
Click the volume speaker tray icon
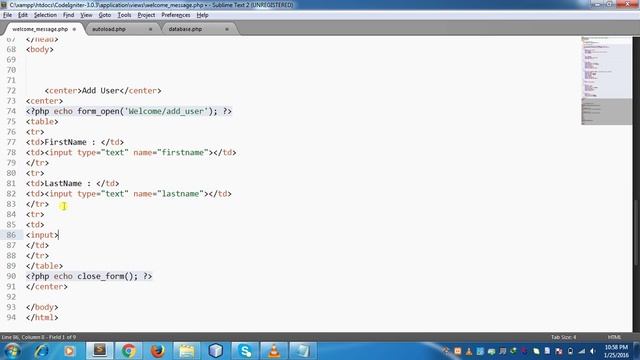(593, 351)
